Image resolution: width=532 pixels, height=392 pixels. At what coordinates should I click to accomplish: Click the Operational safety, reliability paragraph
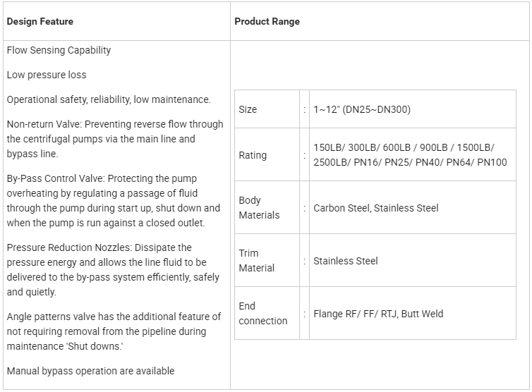coord(109,99)
